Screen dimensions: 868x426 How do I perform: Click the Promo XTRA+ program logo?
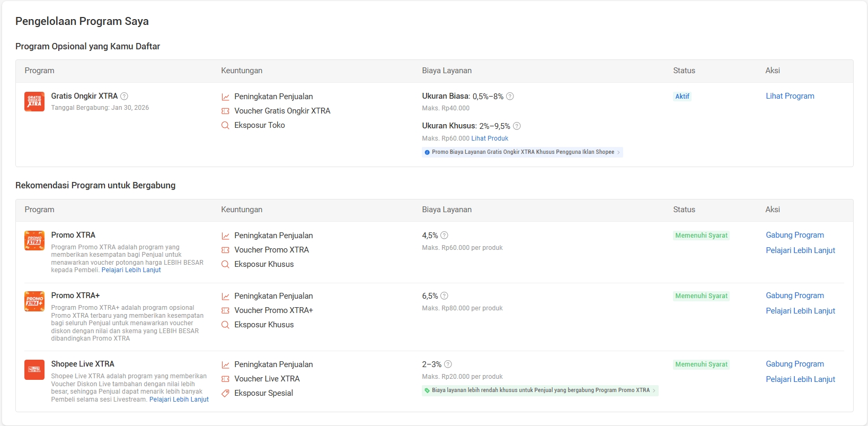(x=34, y=301)
